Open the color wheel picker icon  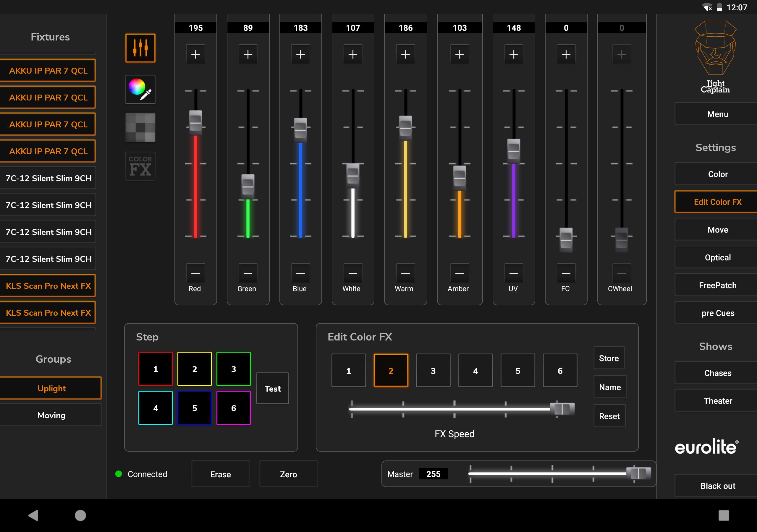[140, 89]
